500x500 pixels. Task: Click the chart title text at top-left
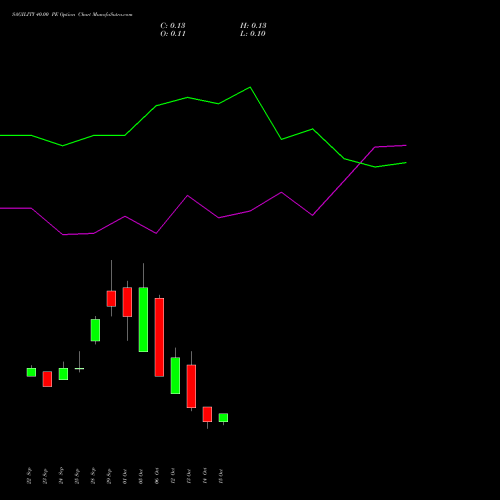[72, 15]
